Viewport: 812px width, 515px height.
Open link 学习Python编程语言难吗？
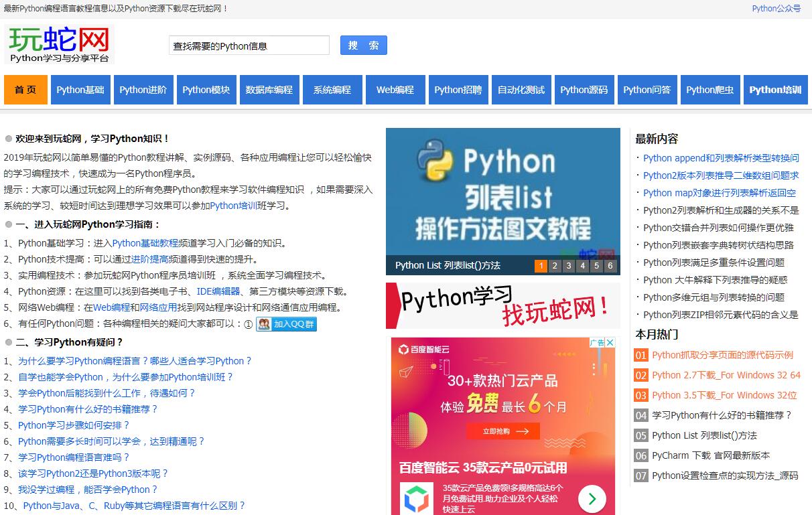click(74, 457)
